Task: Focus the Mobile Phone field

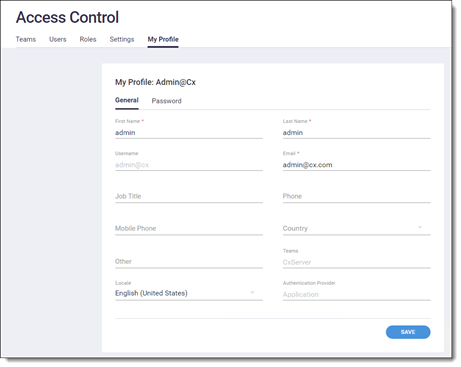Action: coord(189,229)
